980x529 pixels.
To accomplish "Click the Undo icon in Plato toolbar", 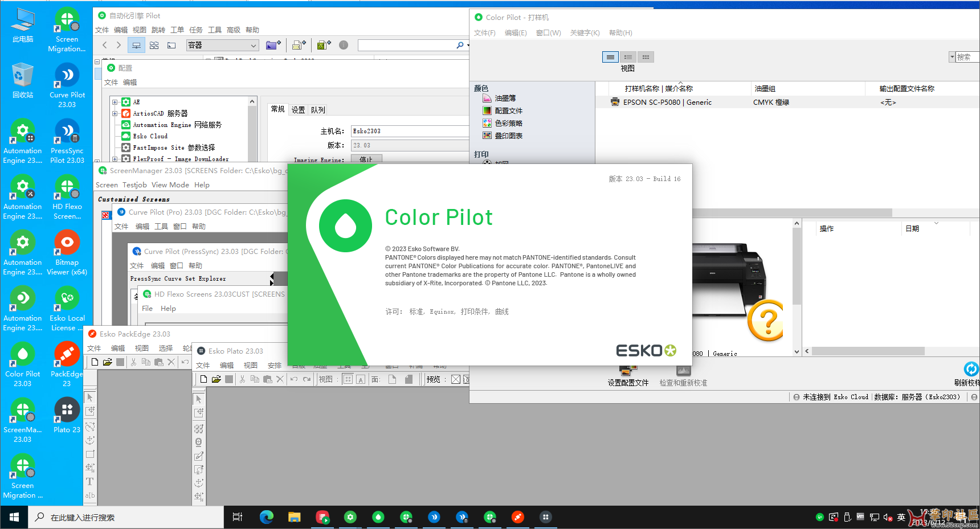I will 294,379.
